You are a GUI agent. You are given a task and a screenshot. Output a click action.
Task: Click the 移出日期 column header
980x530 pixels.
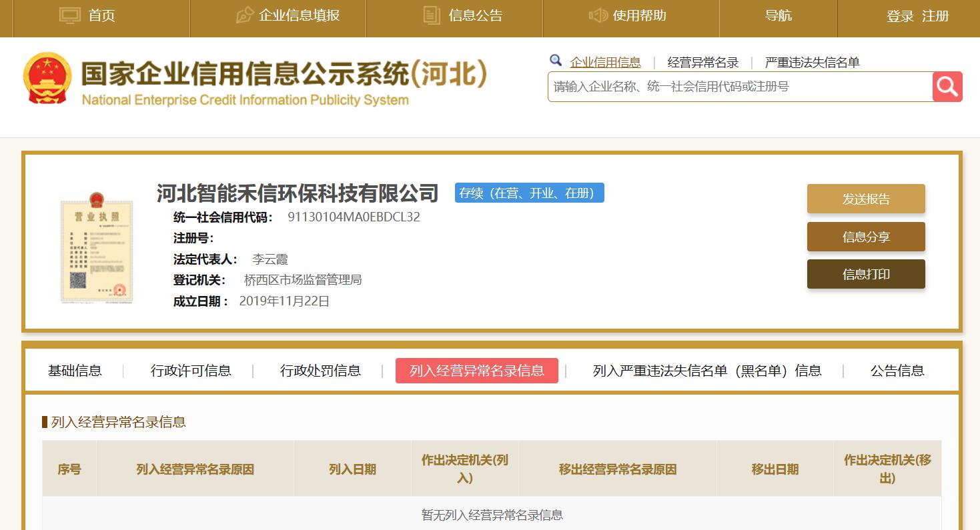(775, 469)
